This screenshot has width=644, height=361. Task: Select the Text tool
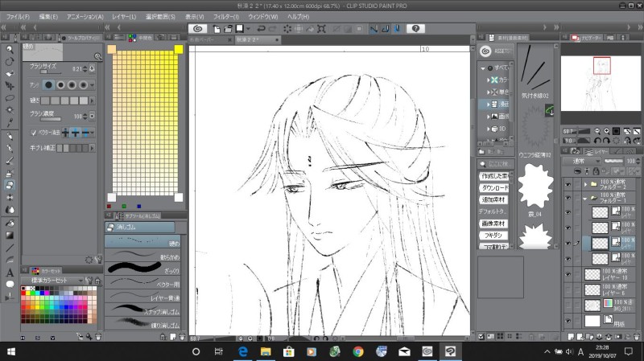tap(9, 273)
